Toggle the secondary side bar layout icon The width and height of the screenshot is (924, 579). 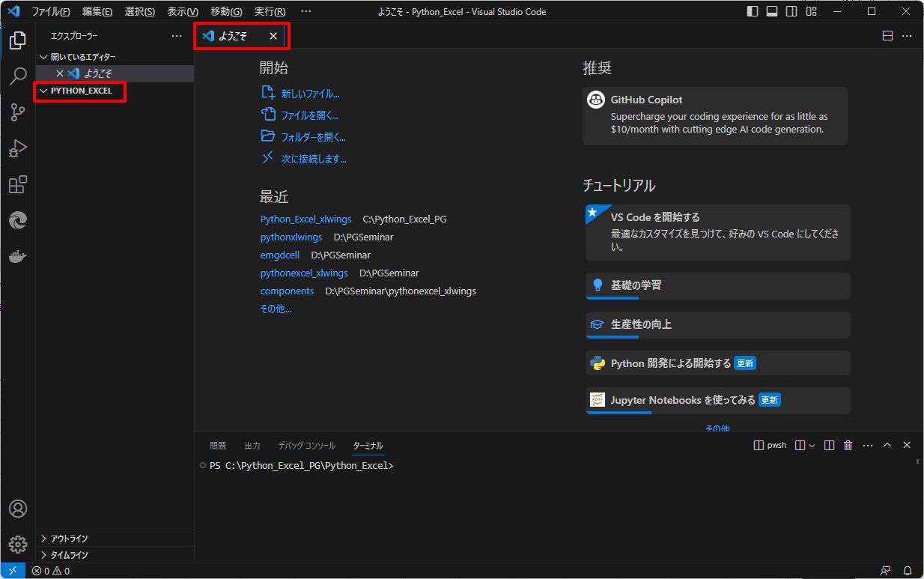point(791,12)
